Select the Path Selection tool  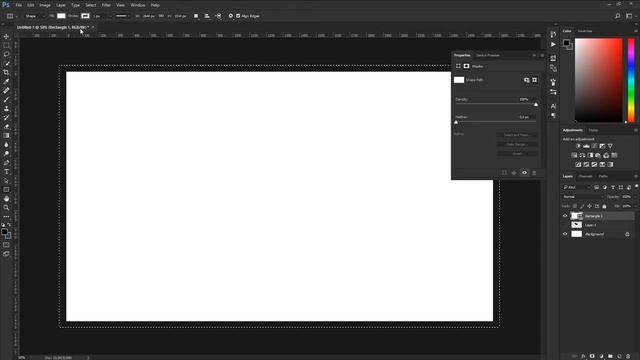click(x=6, y=180)
